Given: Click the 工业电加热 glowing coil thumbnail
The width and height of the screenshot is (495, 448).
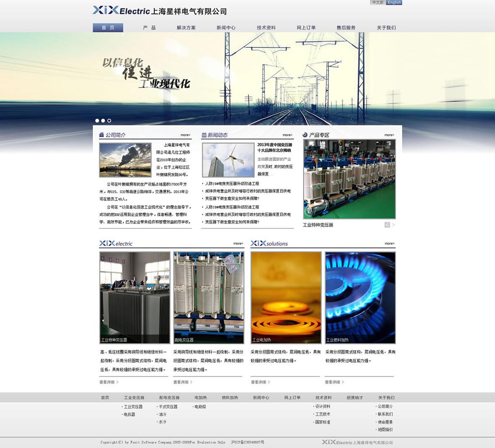Looking at the screenshot, I should (286, 297).
